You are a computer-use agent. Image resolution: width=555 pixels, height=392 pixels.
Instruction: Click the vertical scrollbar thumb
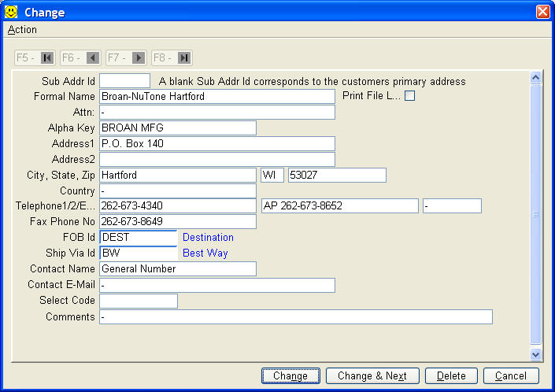click(x=535, y=214)
